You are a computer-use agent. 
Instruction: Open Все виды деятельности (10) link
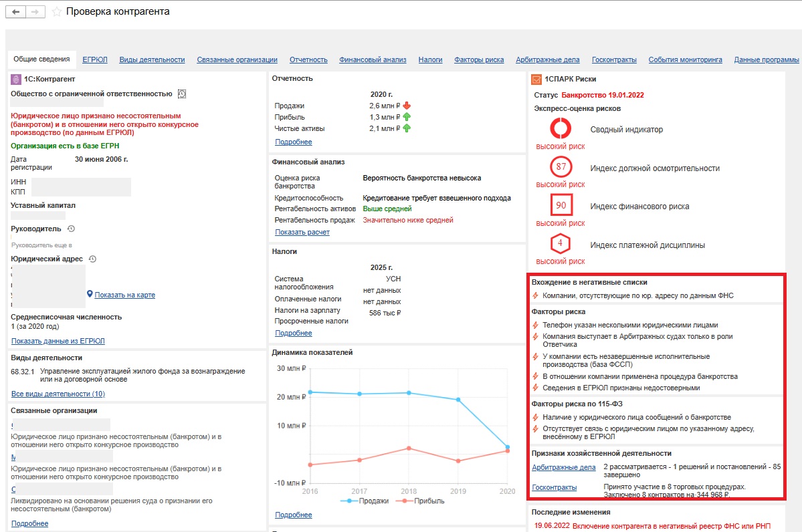(58, 394)
